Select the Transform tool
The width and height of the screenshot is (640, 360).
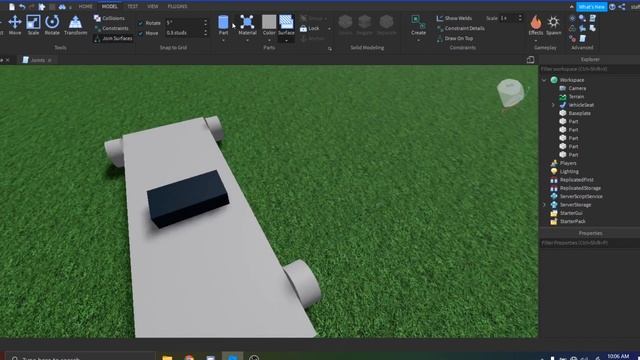[75, 25]
